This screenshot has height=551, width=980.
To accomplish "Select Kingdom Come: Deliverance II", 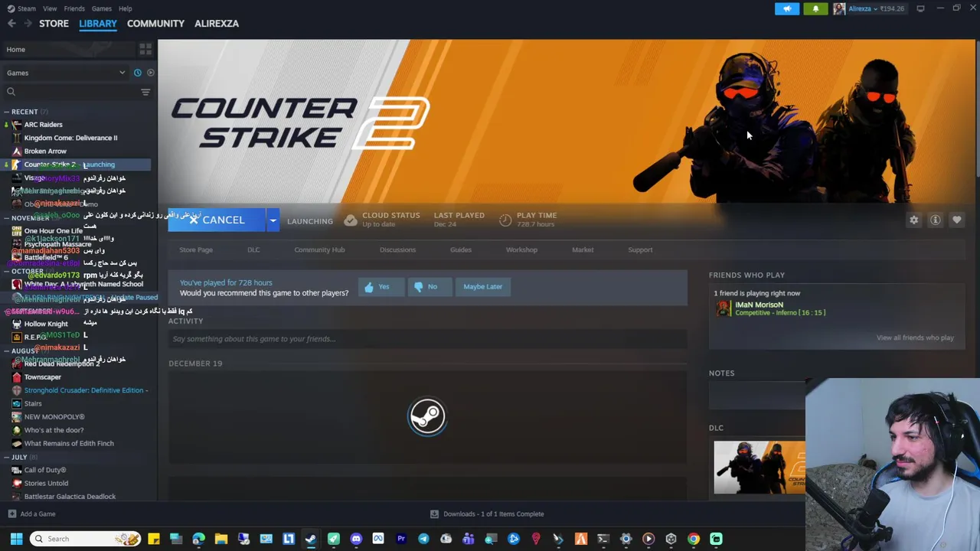I will point(70,138).
